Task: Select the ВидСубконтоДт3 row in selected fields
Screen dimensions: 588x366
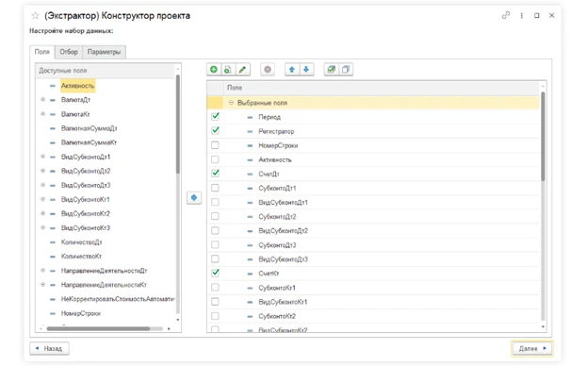Action: pyautogui.click(x=373, y=259)
